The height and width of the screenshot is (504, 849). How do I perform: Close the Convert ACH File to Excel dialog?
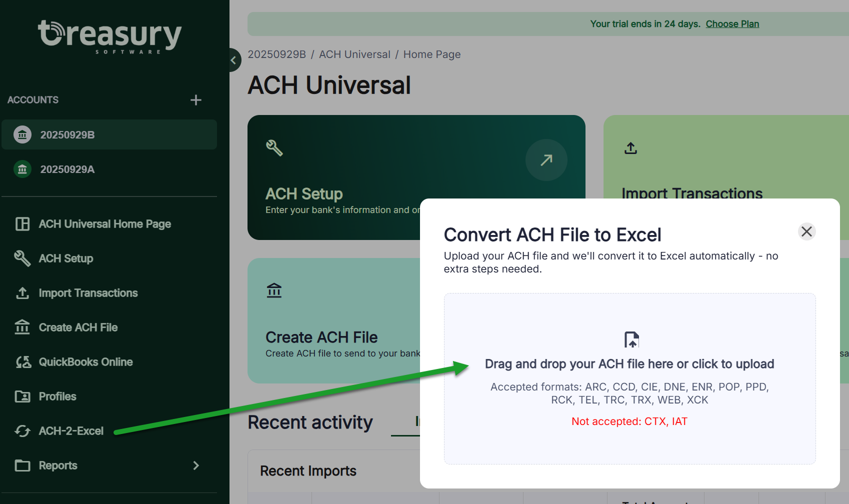[806, 231]
